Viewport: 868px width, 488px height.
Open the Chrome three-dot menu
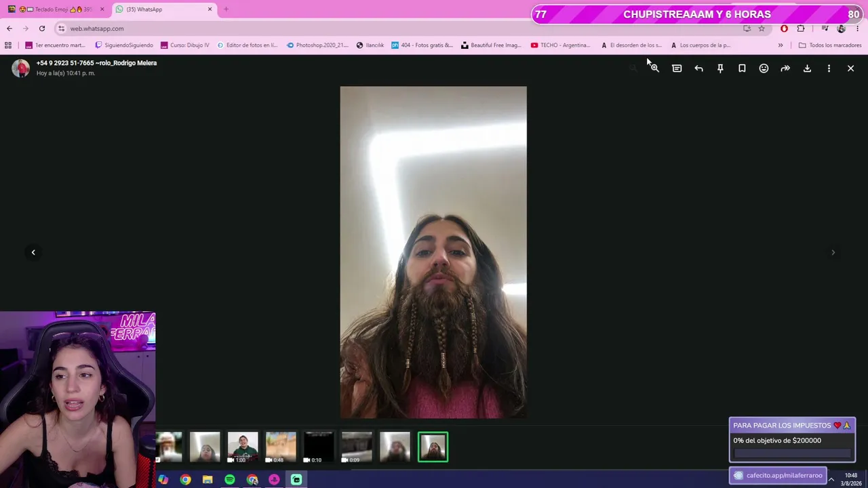tap(857, 28)
